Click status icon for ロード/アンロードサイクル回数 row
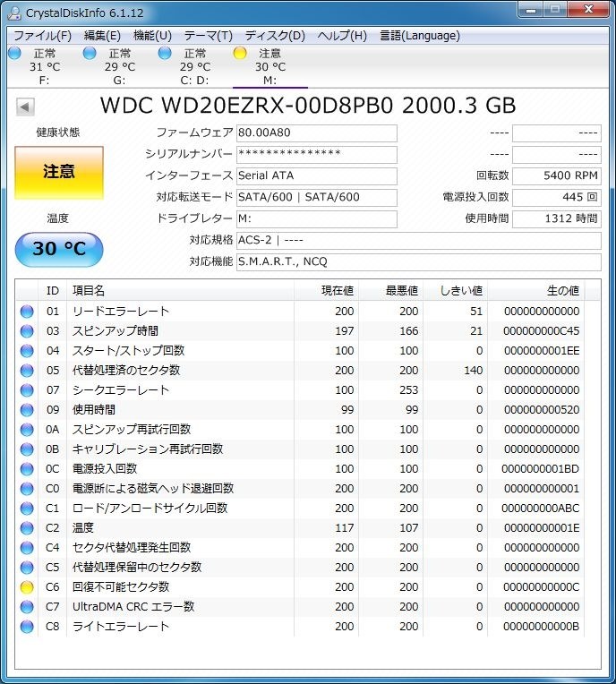This screenshot has height=684, width=616. tap(27, 509)
